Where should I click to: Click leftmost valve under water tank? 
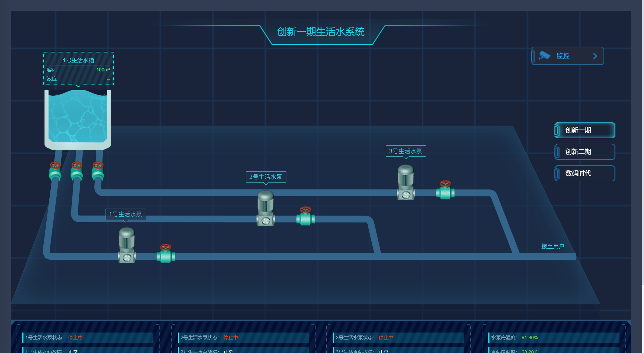point(55,172)
